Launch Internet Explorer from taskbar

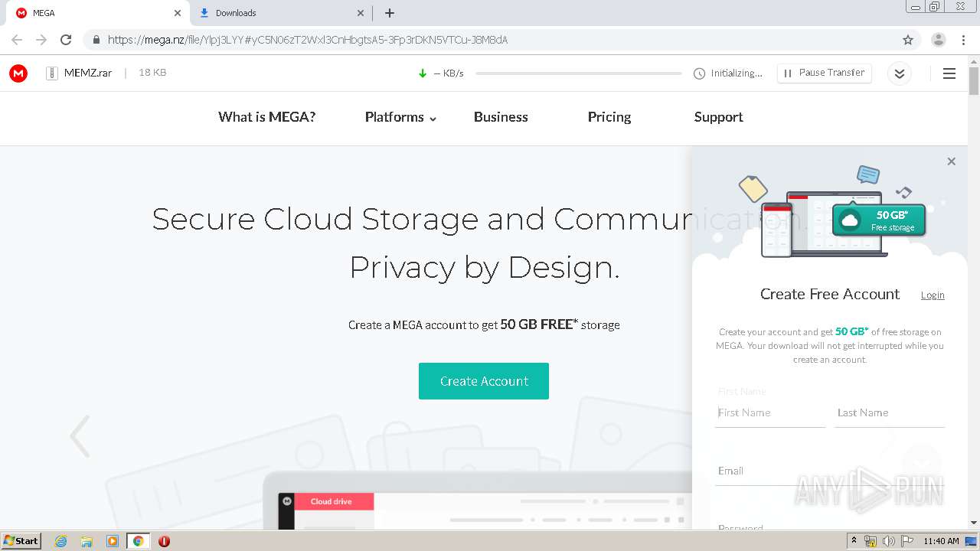click(x=61, y=541)
